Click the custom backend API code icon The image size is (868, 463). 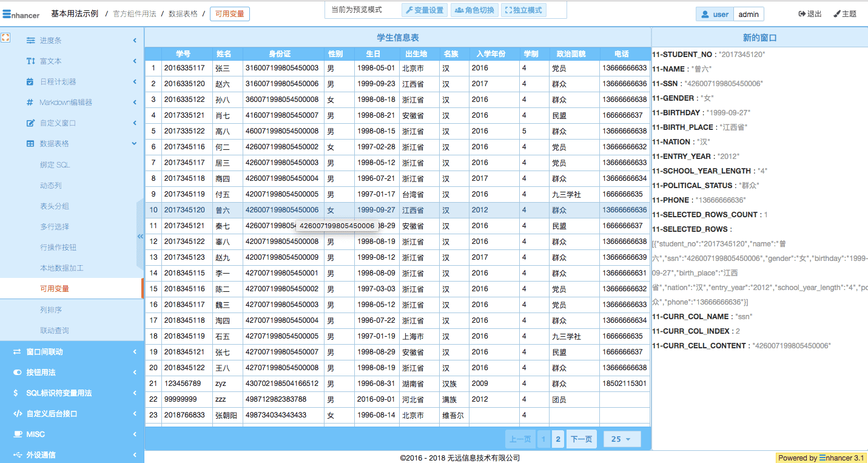tap(17, 414)
